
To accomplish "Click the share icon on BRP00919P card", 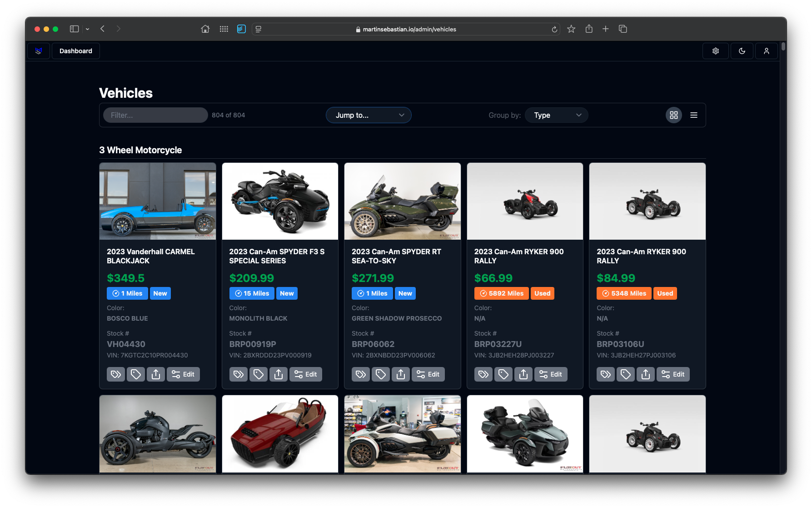I will [279, 374].
